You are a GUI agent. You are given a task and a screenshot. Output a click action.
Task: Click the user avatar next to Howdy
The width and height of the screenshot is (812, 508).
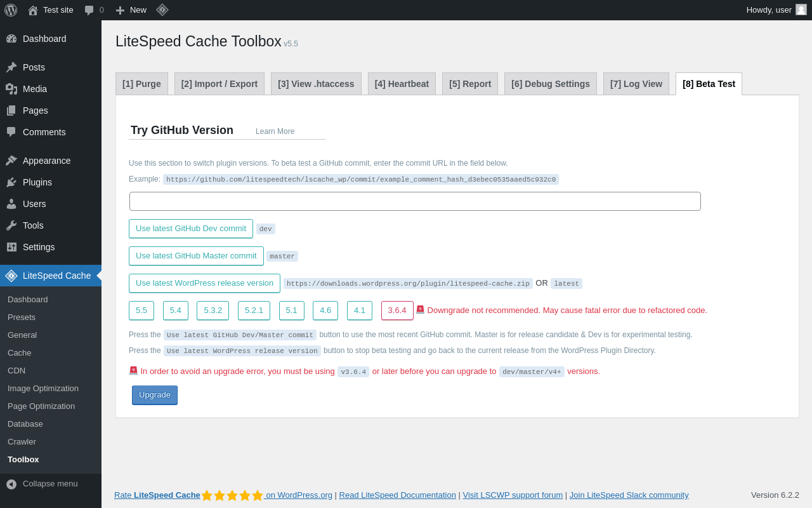[x=801, y=10]
